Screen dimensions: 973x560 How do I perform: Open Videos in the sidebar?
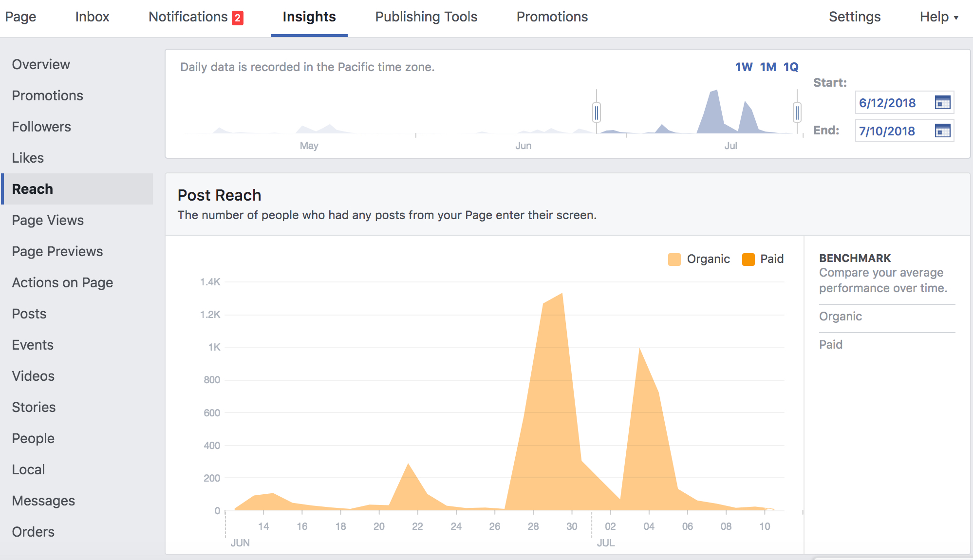(x=33, y=376)
